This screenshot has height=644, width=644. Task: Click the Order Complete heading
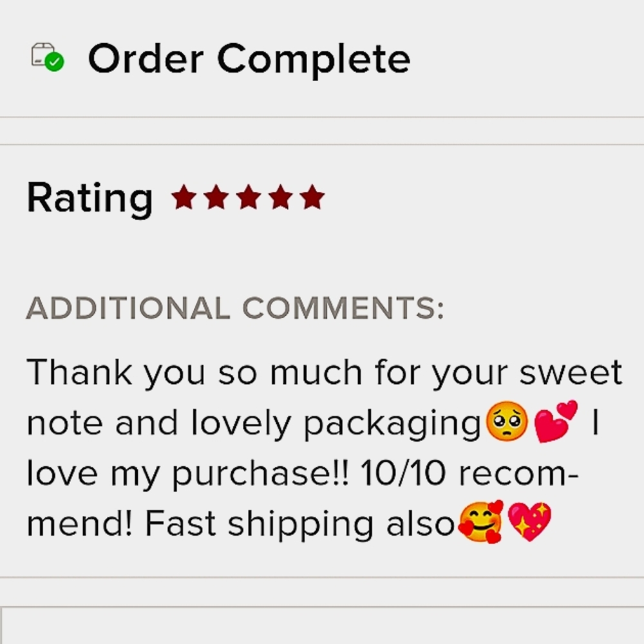(x=249, y=59)
